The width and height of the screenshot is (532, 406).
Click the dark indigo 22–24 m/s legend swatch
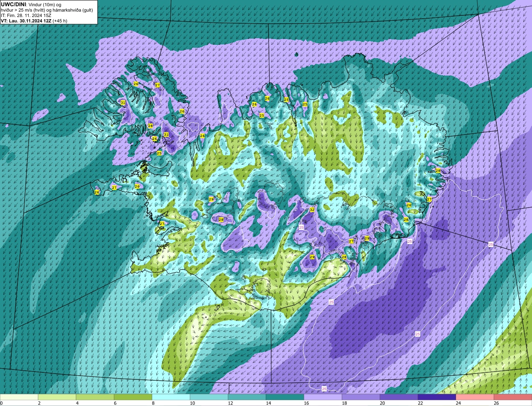[437, 397]
